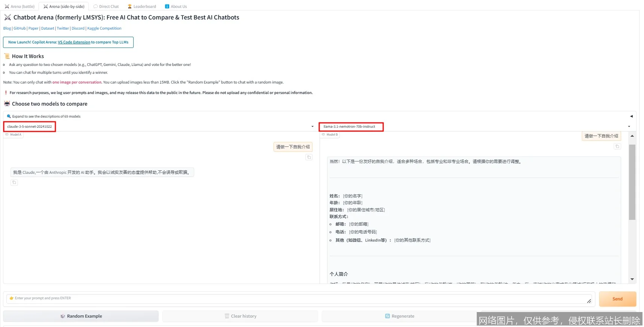Viewport: 644px width, 327px height.
Task: Click the magnifier icon in model descriptions row
Action: [x=9, y=116]
